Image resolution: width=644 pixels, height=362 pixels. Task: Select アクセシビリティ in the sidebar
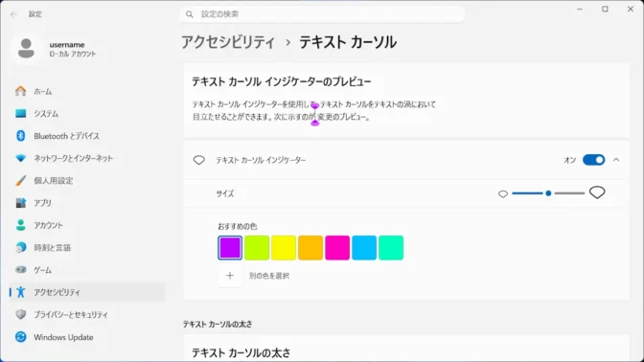tap(87, 292)
